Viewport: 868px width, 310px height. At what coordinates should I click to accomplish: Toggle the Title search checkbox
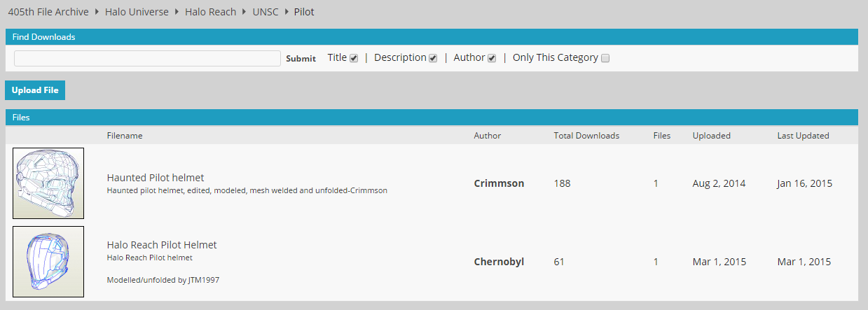354,59
